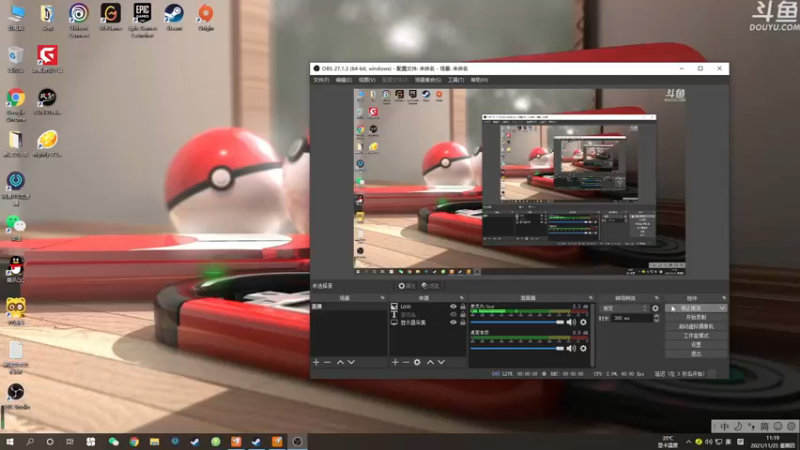Click 开始录制 to start recording
This screenshot has height=450, width=800.
(696, 317)
